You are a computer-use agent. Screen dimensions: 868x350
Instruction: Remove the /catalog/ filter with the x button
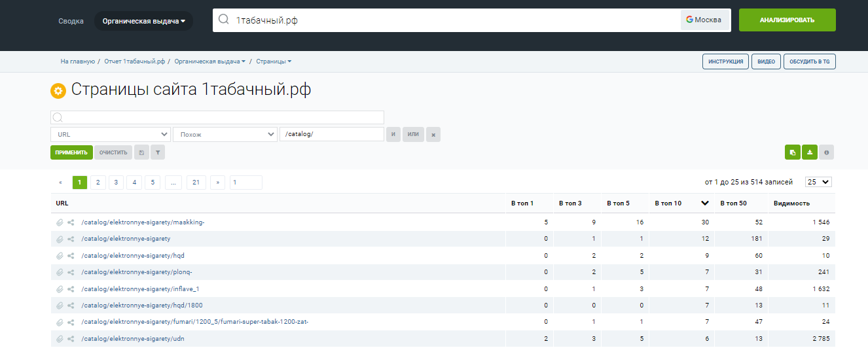(433, 135)
